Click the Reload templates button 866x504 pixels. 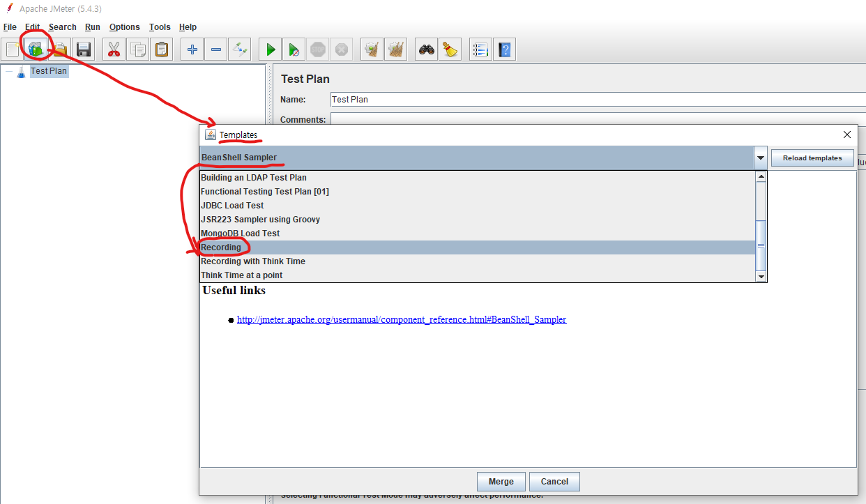pyautogui.click(x=812, y=158)
